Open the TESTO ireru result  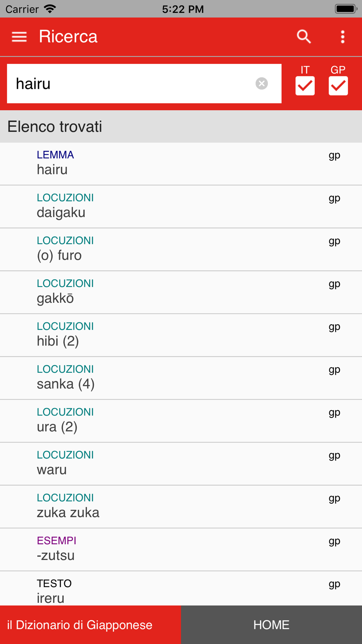pos(181,590)
